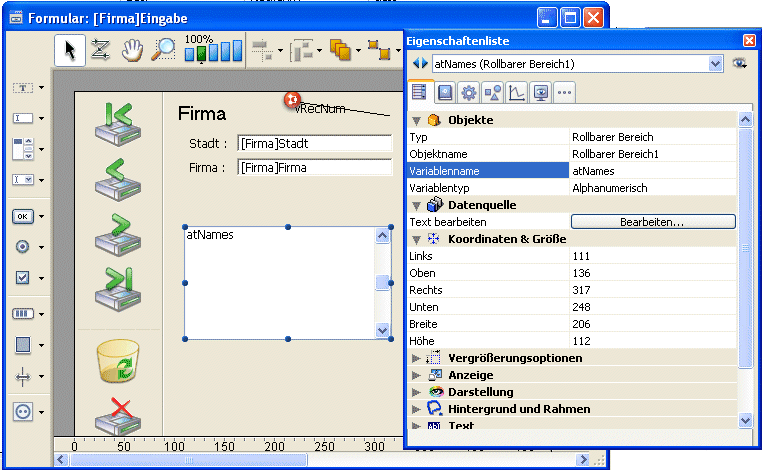
Task: Click the last record navigation button
Action: coord(119,289)
